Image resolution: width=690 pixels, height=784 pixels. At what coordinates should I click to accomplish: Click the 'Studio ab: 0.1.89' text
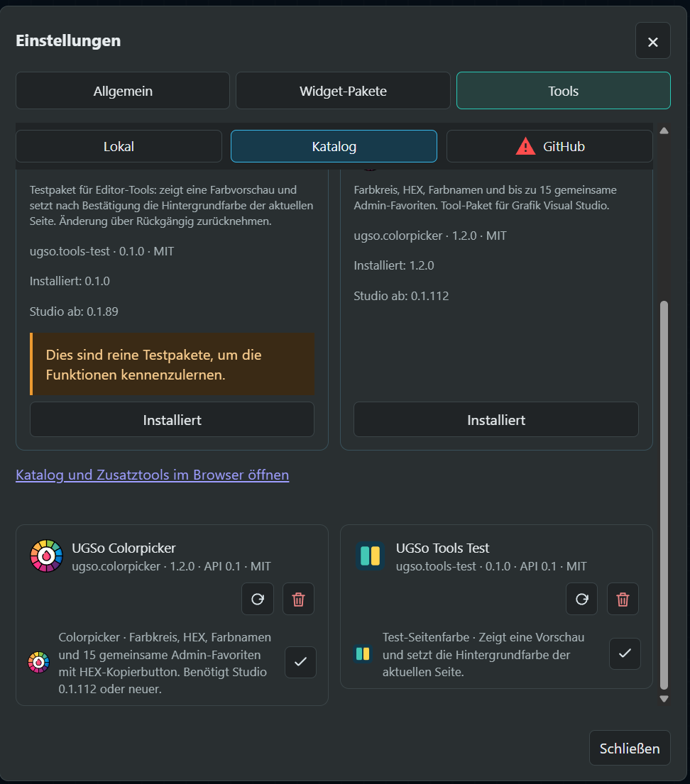[74, 311]
